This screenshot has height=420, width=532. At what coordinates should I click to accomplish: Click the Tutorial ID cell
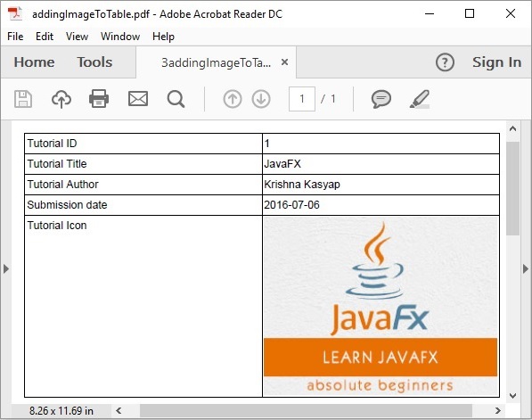pos(143,144)
